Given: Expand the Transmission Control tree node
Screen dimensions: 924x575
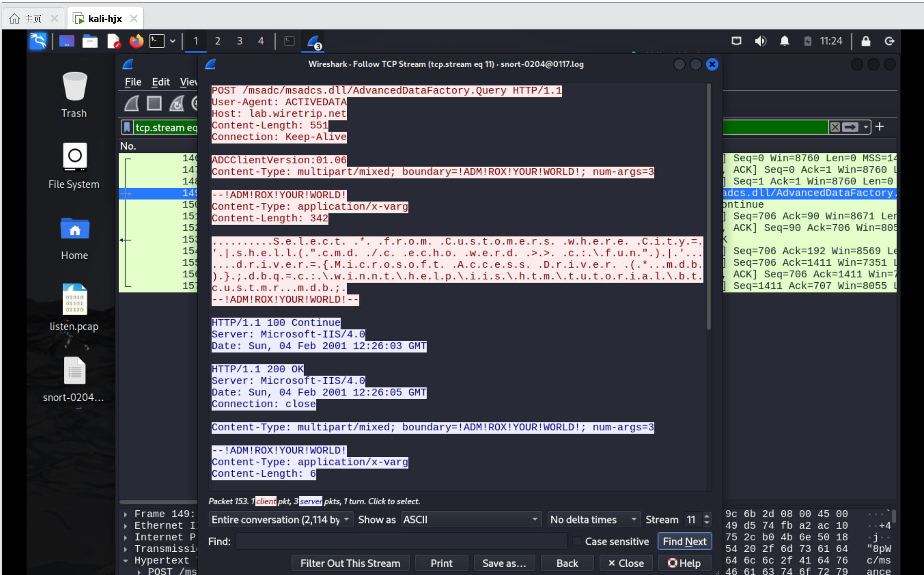Looking at the screenshot, I should coord(125,549).
